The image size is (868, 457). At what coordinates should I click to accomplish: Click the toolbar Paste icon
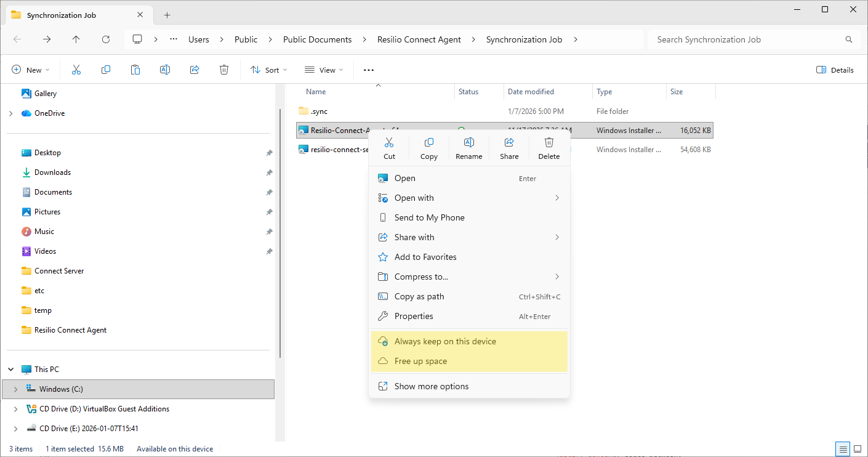pyautogui.click(x=135, y=70)
